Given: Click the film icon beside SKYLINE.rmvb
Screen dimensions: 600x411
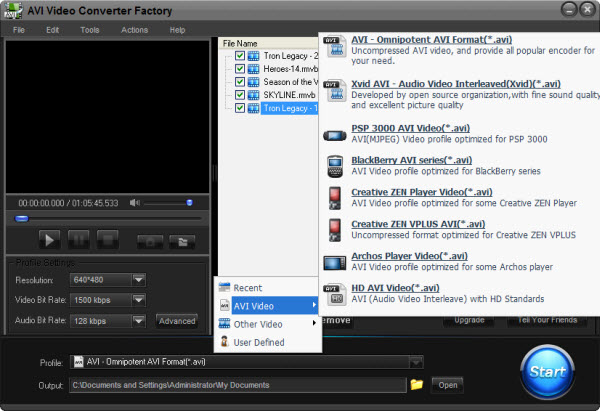Looking at the screenshot, I should pyautogui.click(x=253, y=95).
